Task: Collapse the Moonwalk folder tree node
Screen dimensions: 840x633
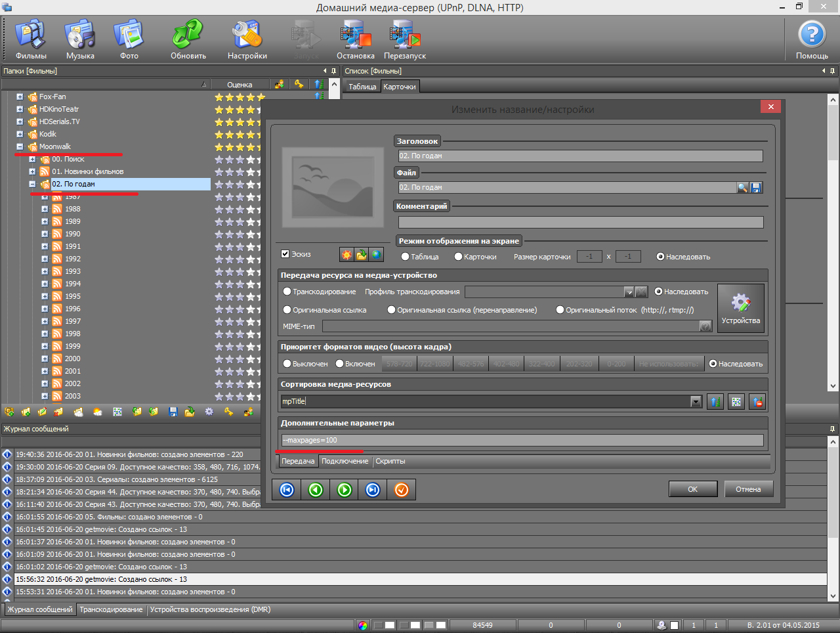Action: pyautogui.click(x=20, y=147)
